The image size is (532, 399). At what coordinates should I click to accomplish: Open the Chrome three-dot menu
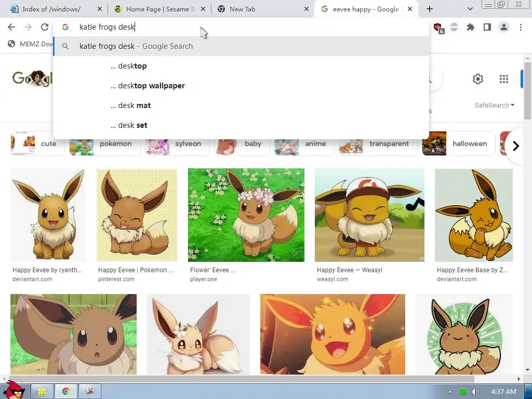521,27
